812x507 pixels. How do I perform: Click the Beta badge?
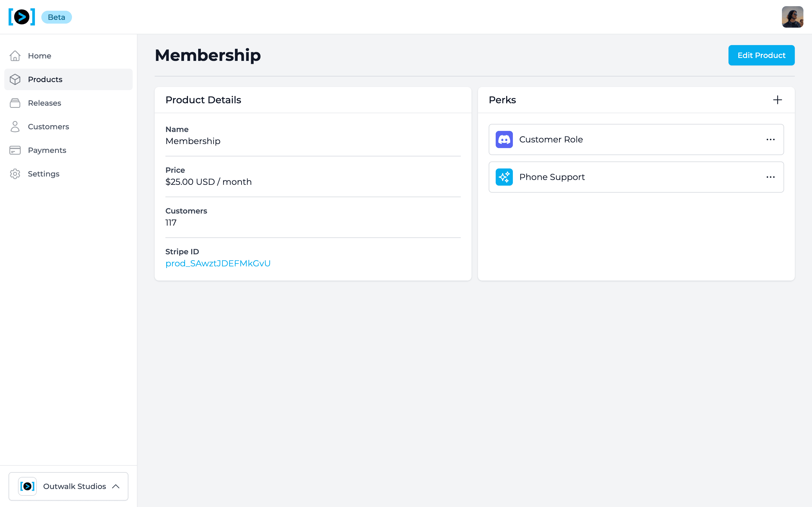click(56, 17)
